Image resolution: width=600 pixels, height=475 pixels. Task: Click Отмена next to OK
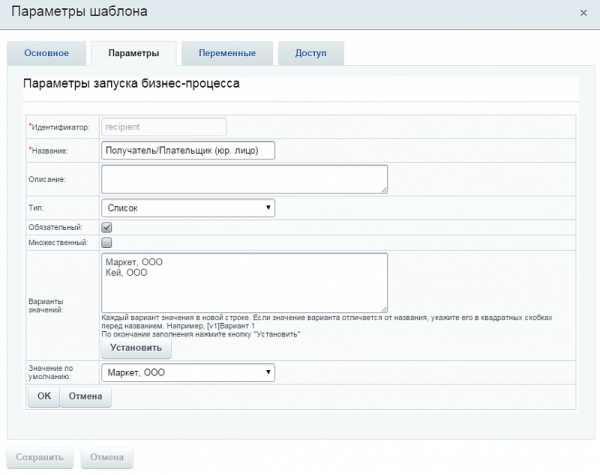click(86, 397)
